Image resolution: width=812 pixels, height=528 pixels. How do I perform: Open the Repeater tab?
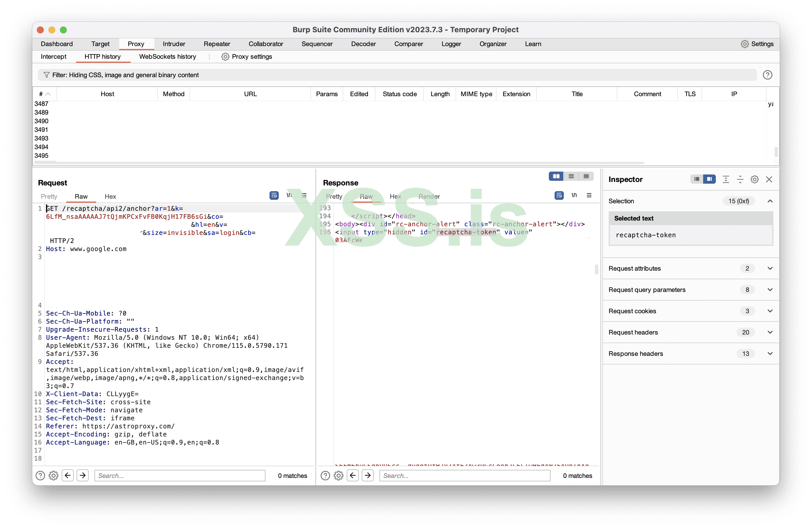click(217, 44)
